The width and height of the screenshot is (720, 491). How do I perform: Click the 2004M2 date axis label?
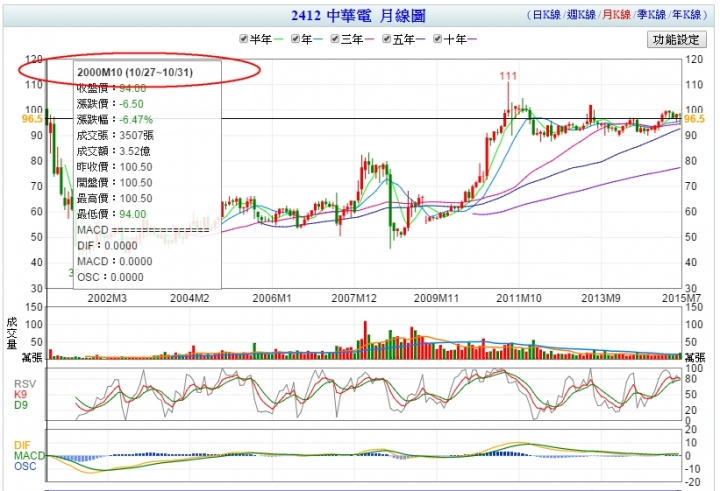pos(190,298)
